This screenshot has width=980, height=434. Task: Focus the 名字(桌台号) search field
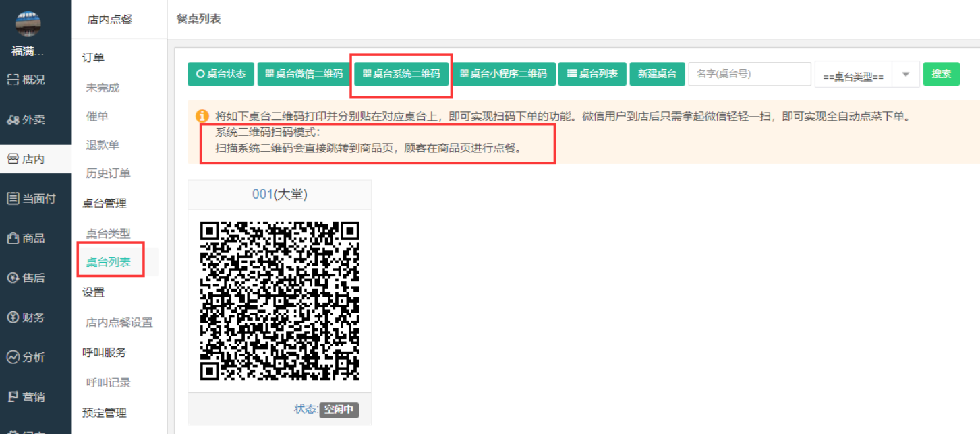[749, 74]
